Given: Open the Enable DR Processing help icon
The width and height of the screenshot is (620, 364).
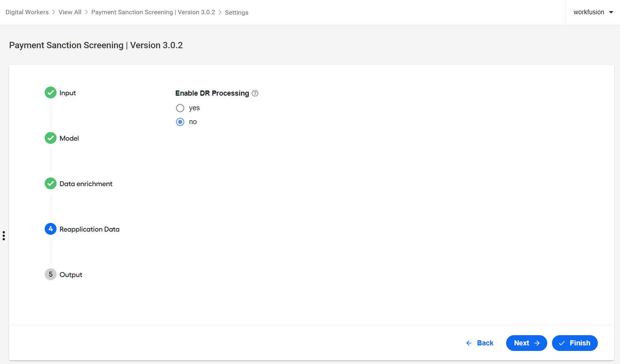Looking at the screenshot, I should [x=255, y=93].
